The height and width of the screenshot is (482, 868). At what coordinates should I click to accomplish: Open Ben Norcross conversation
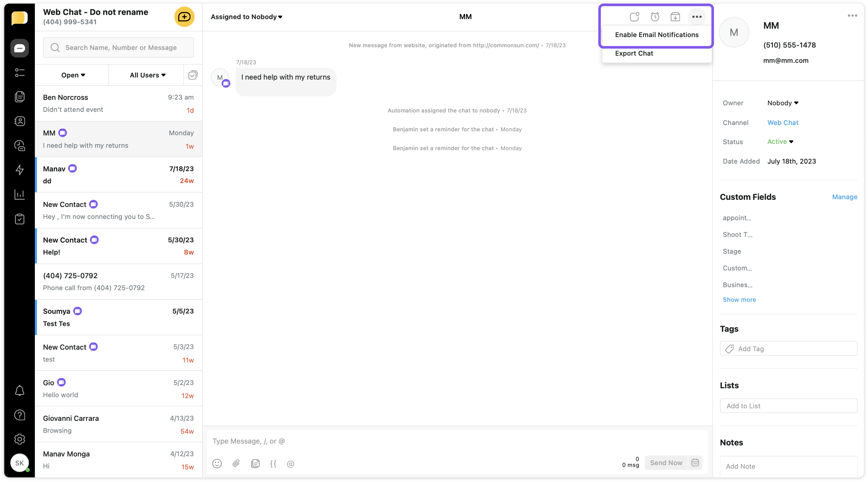pos(118,103)
